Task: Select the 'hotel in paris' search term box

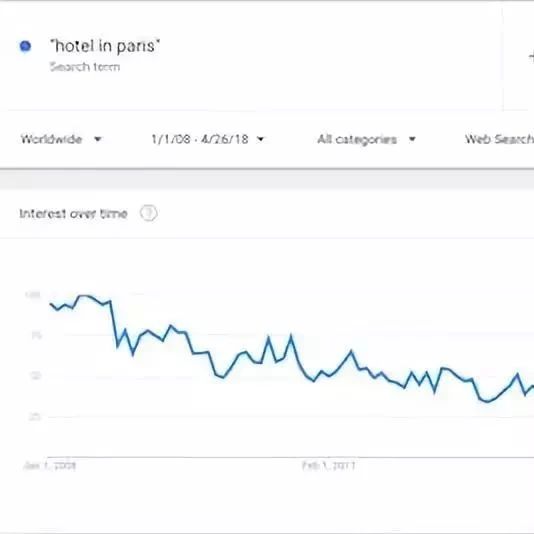Action: [x=252, y=56]
